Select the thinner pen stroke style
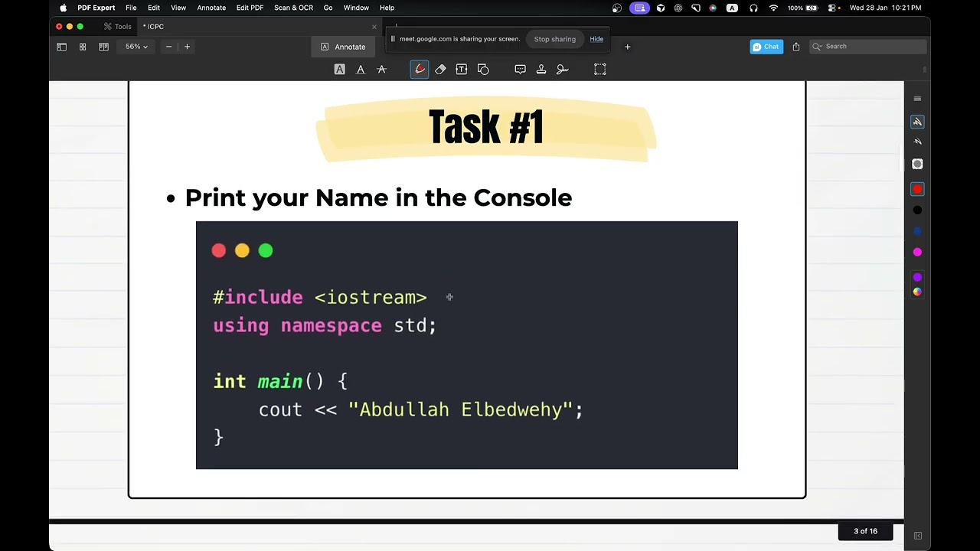This screenshot has width=980, height=551. (x=917, y=142)
